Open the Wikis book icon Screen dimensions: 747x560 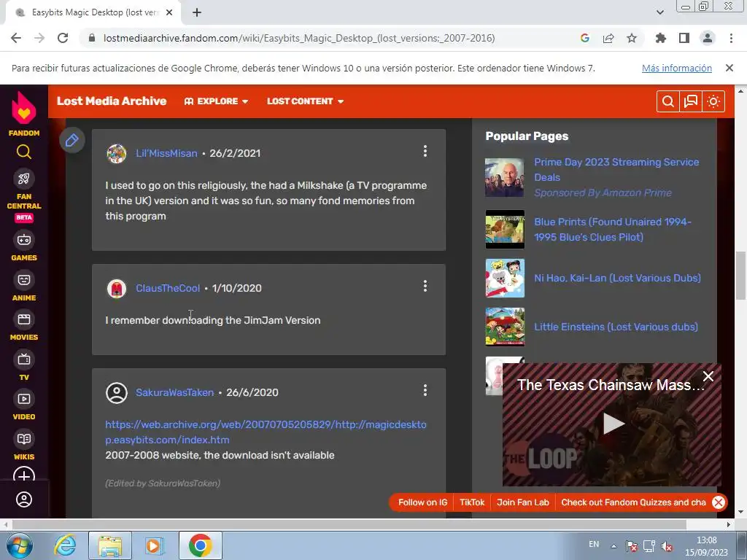click(x=24, y=439)
